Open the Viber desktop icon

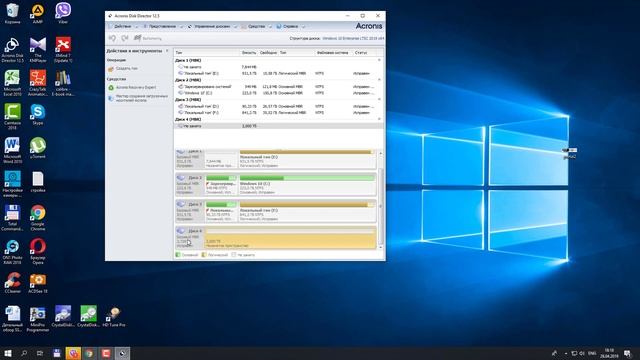[63, 13]
